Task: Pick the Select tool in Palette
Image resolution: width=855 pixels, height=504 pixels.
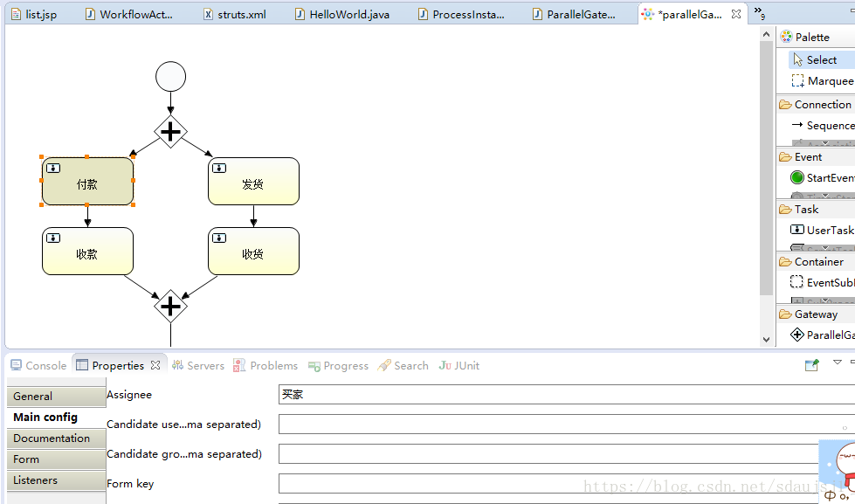Action: point(822,59)
